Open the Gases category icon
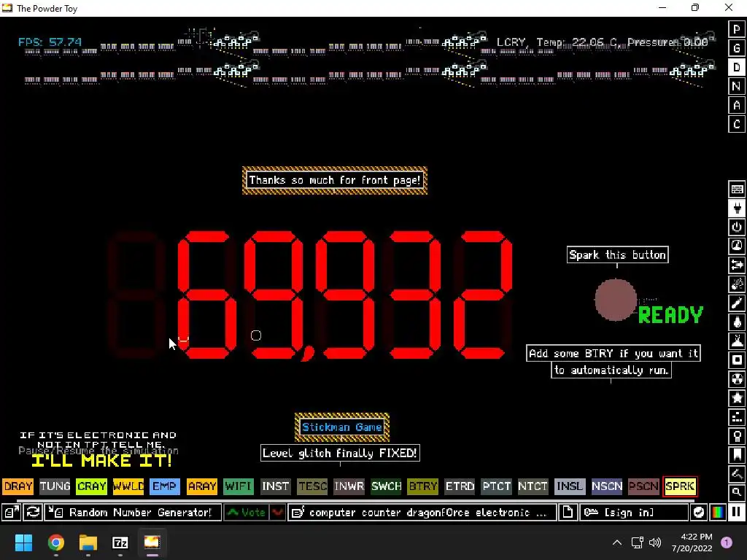This screenshot has height=560, width=747. 737,303
